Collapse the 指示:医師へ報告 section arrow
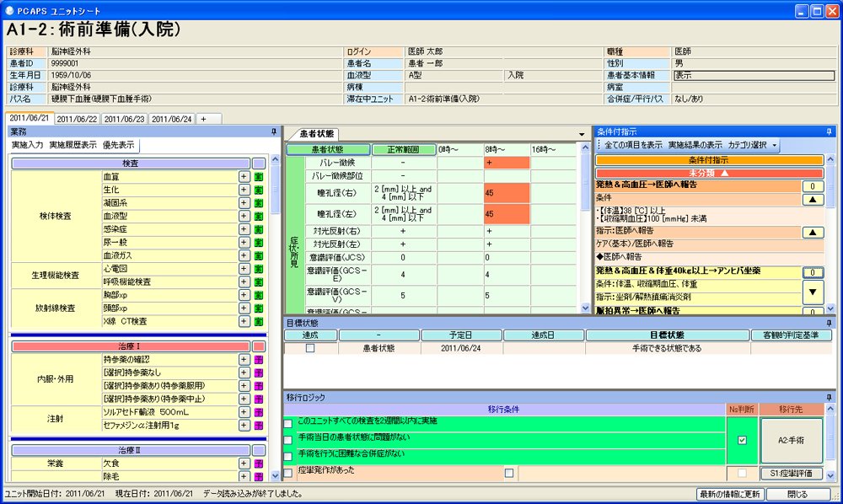The width and height of the screenshot is (843, 504). coord(813,232)
